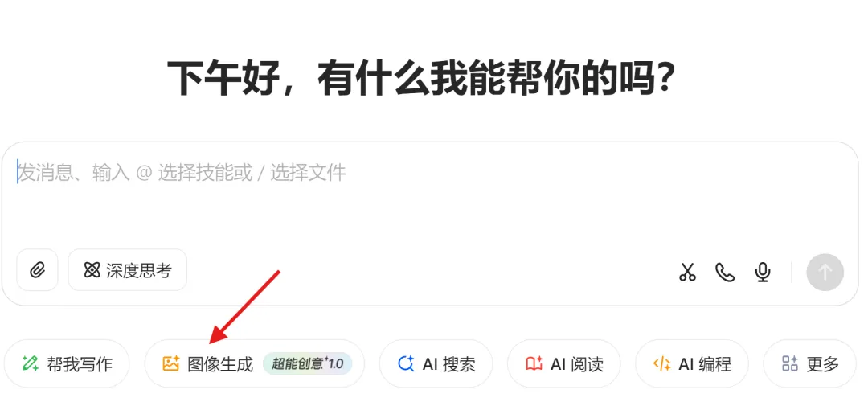Click the book icon in AI 阅读

point(534,363)
